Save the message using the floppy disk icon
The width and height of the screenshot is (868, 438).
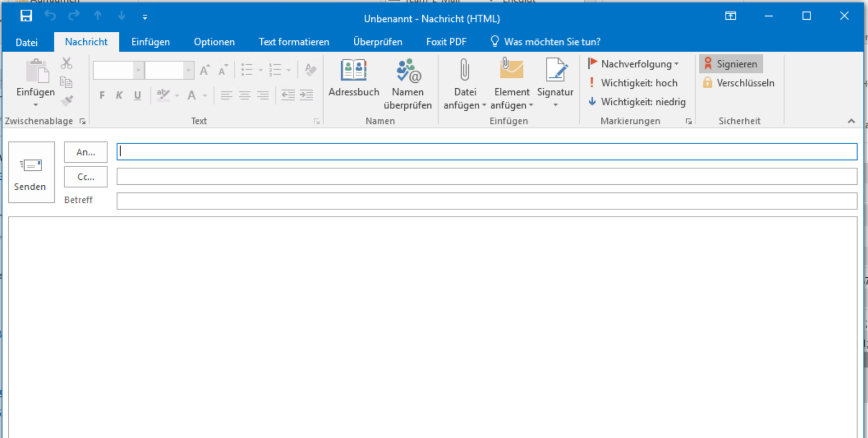26,16
